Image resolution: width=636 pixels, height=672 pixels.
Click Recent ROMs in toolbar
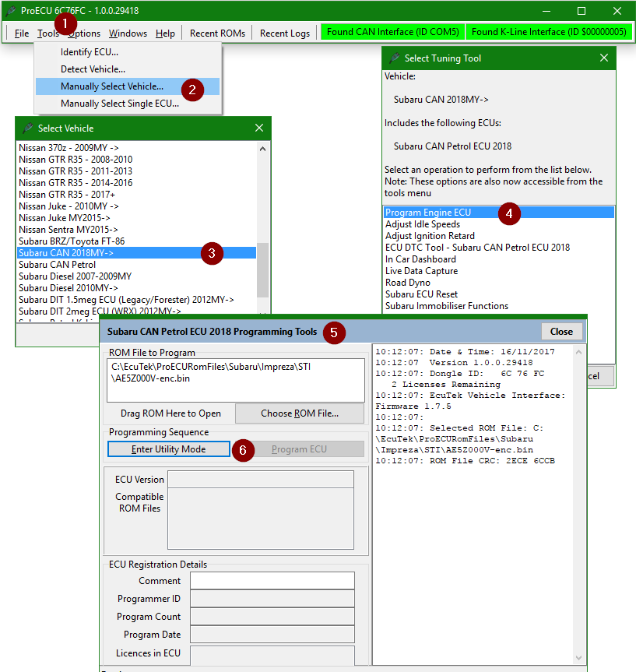(217, 33)
